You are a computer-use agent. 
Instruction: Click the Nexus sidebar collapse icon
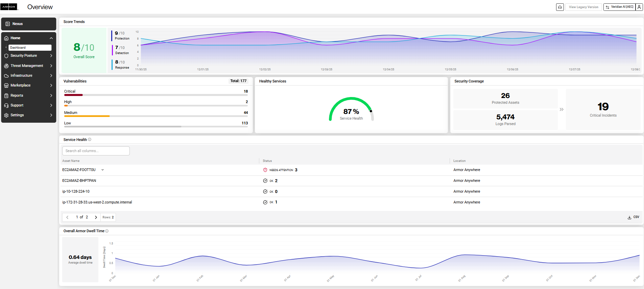point(8,24)
